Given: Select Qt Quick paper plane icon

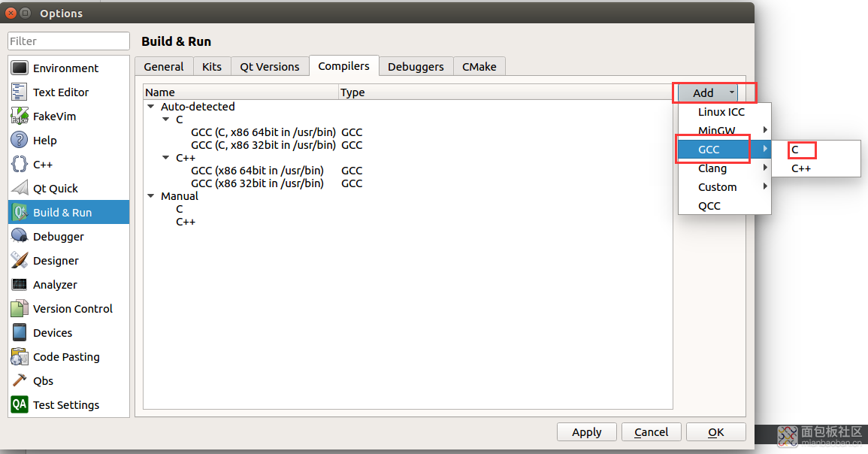Looking at the screenshot, I should tap(20, 188).
